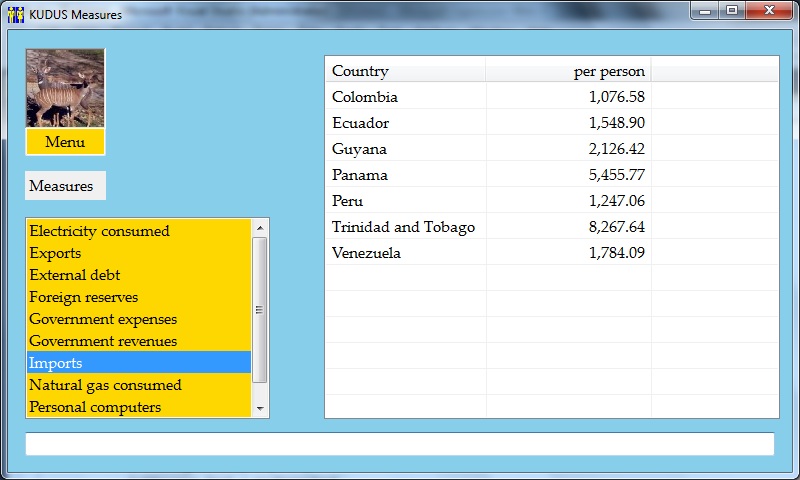Click the per person column header

[x=568, y=71]
